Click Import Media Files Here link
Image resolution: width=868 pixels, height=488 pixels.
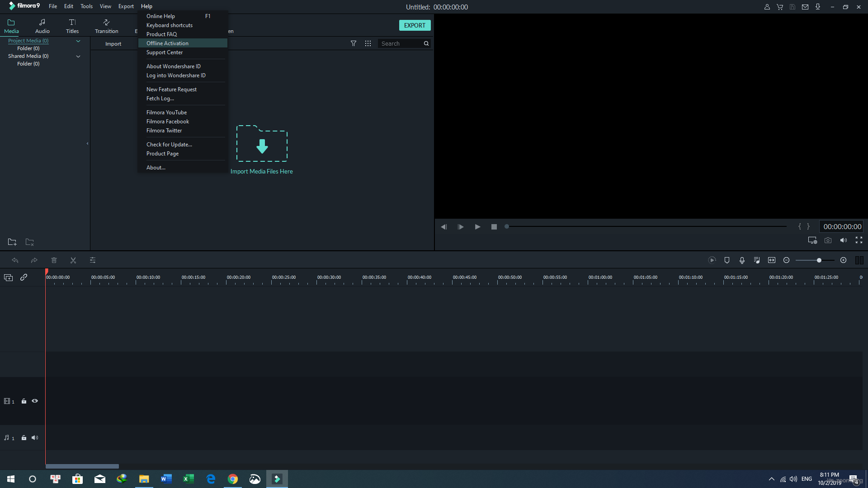point(261,171)
